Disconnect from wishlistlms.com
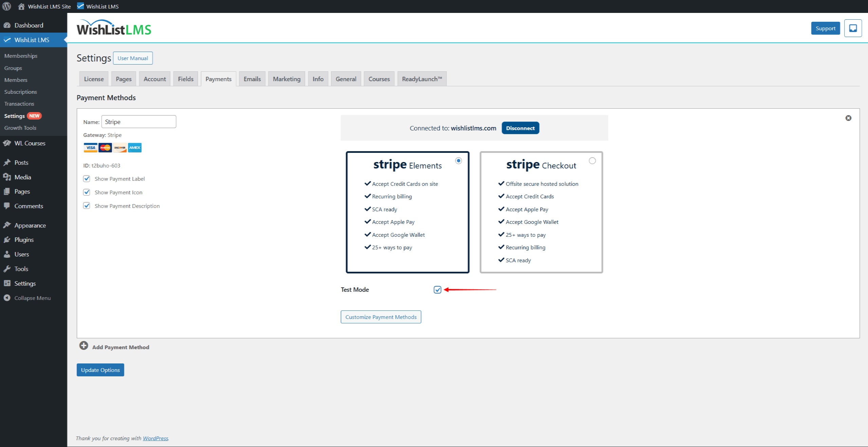Image resolution: width=868 pixels, height=447 pixels. 520,128
